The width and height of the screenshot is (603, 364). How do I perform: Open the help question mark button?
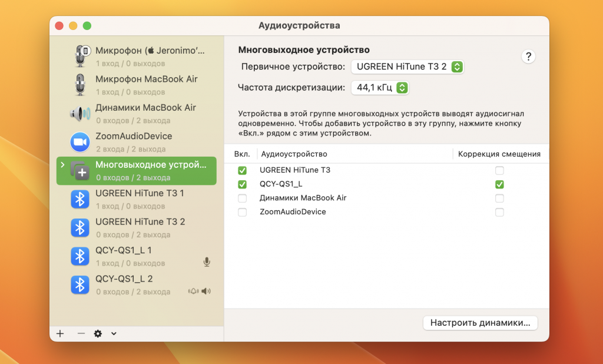[528, 57]
